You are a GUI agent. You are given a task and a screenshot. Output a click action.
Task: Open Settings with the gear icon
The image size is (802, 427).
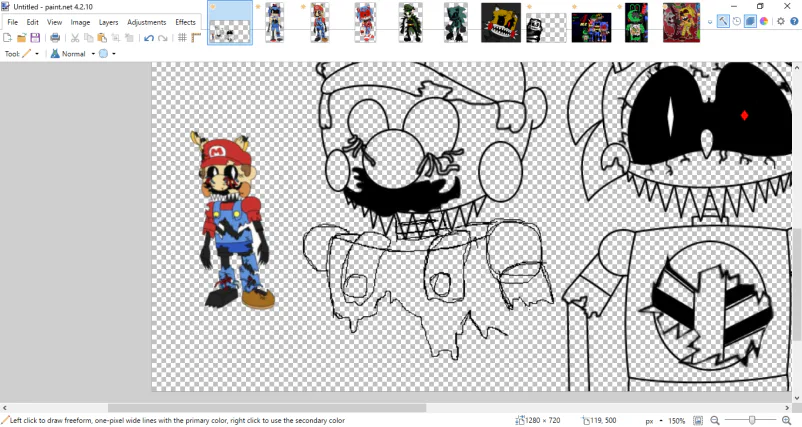point(781,21)
